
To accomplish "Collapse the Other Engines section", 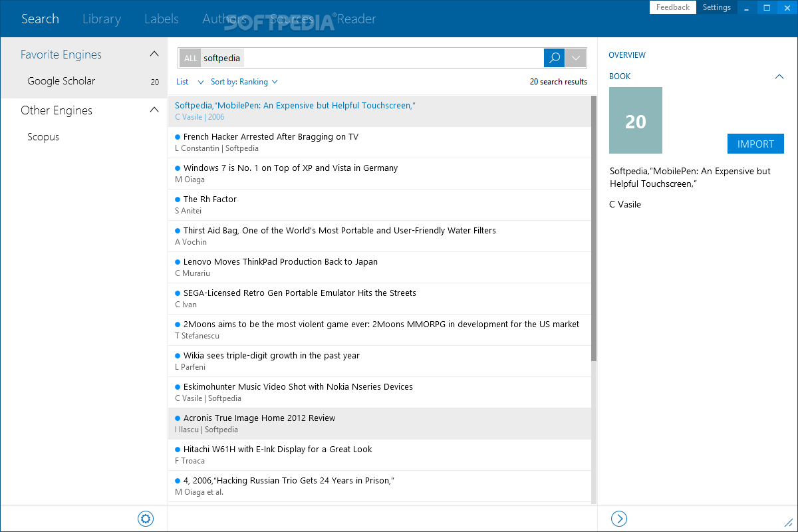I will pyautogui.click(x=154, y=110).
